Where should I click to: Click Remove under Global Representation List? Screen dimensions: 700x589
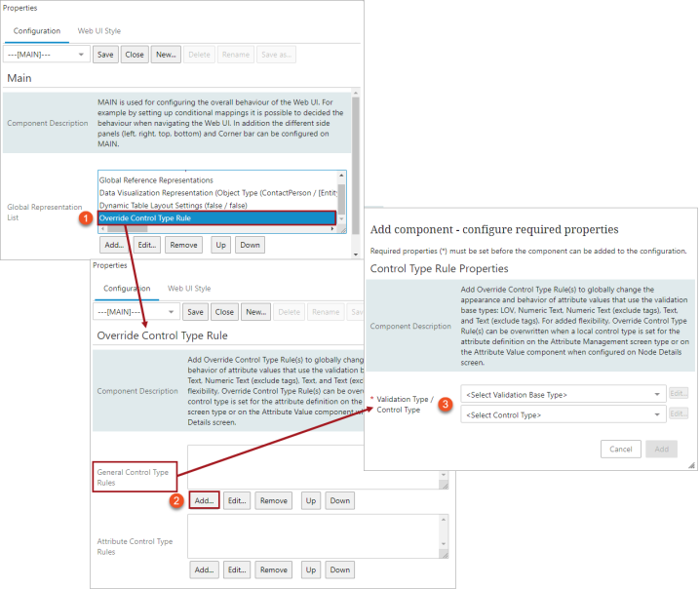click(183, 245)
